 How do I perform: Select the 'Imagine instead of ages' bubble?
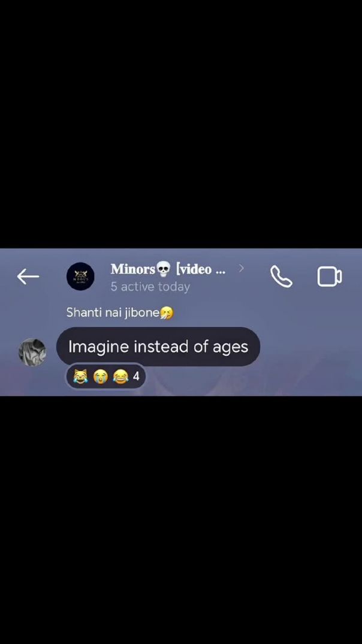(x=158, y=347)
